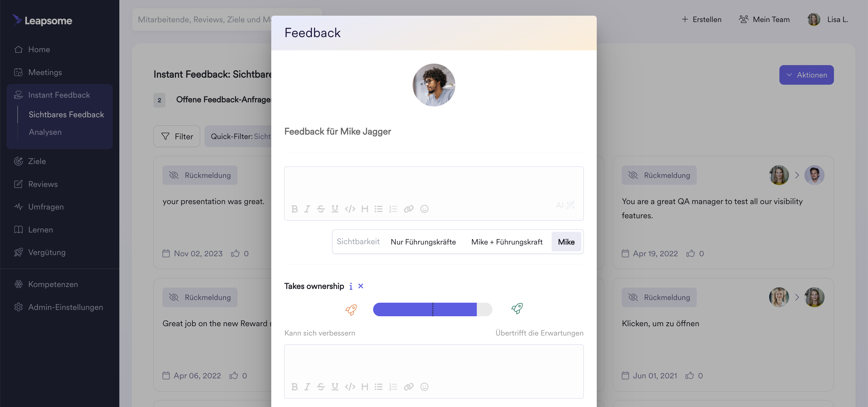Click into the main feedback text field
Image resolution: width=868 pixels, height=407 pixels.
click(x=434, y=184)
